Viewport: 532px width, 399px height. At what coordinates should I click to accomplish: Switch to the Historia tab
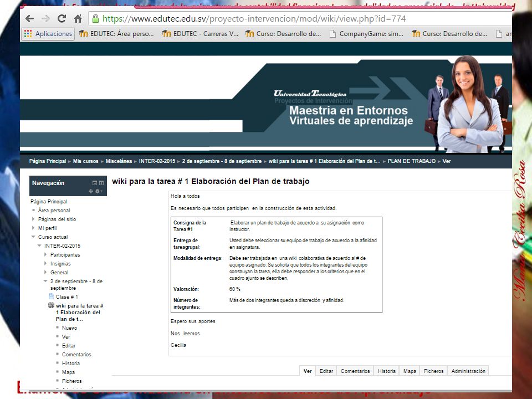coord(387,371)
